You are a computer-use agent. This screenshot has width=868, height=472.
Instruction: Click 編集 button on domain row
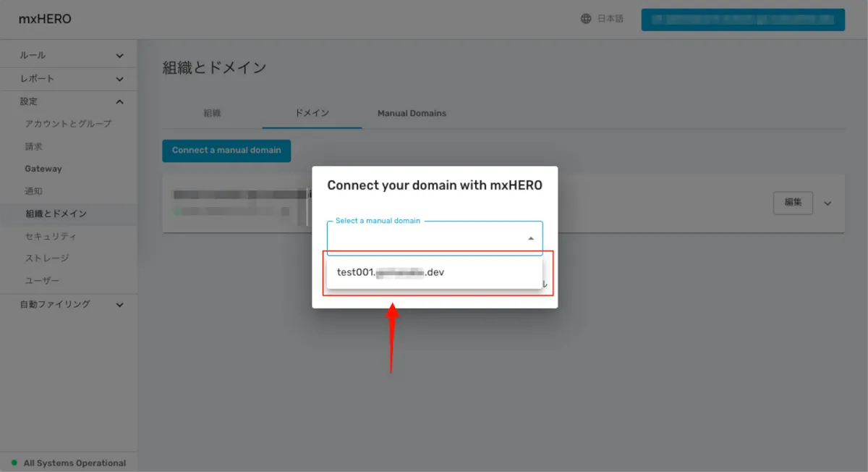click(793, 203)
